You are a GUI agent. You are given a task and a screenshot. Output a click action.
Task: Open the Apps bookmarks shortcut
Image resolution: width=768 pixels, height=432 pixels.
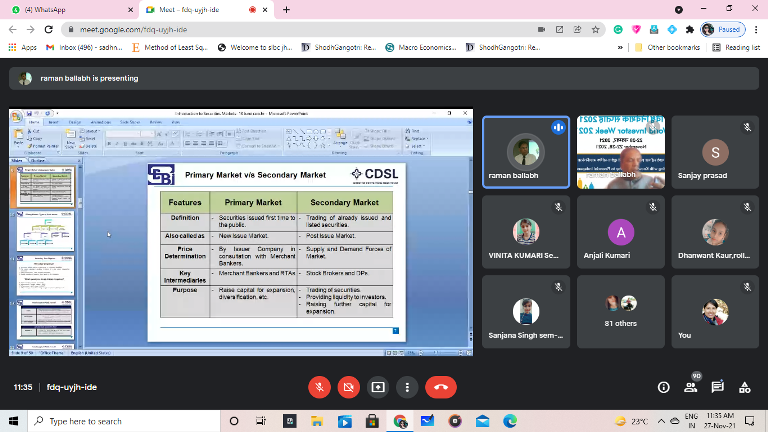coord(23,48)
